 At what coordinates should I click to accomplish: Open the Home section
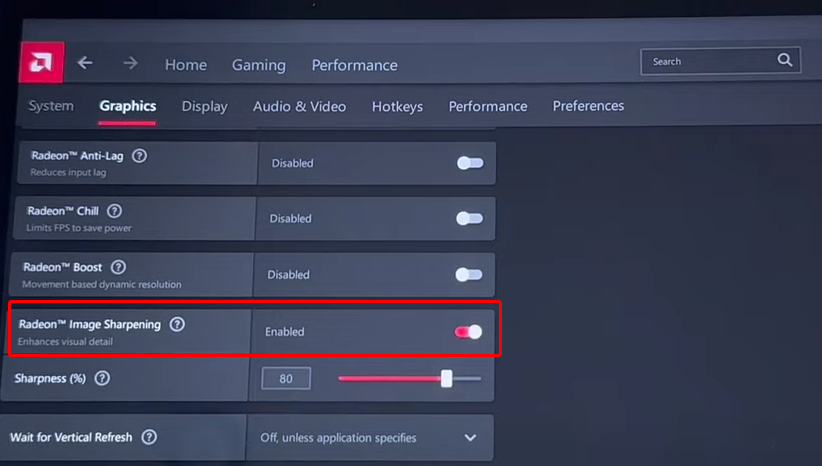point(186,65)
